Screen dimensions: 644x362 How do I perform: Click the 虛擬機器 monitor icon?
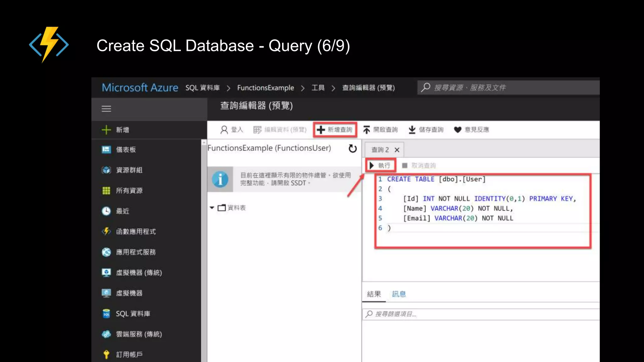[x=106, y=293]
